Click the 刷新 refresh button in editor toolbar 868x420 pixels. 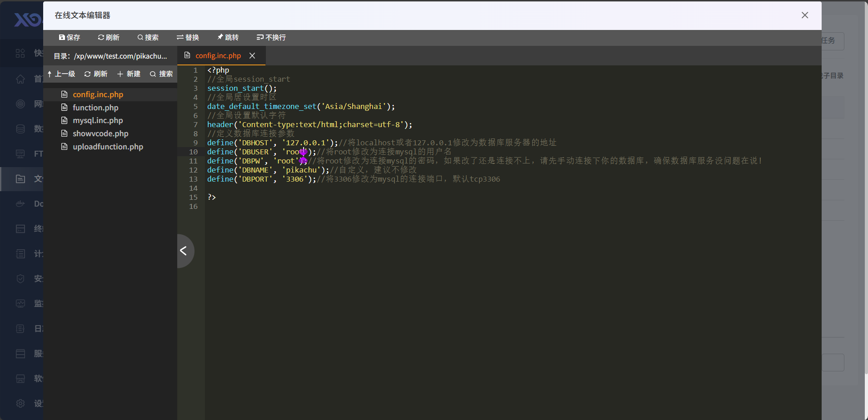coord(109,37)
